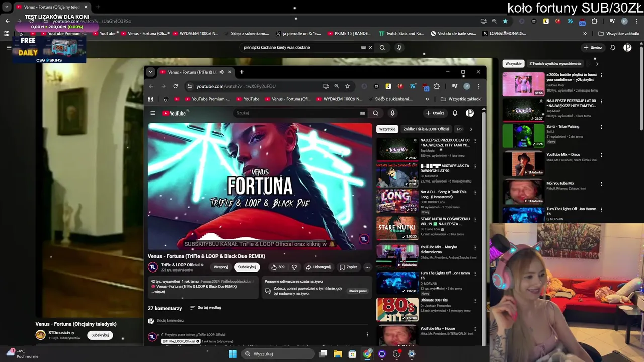This screenshot has height=362, width=644.
Task: Open Sortuj według comment sorting dropdown
Action: click(206, 308)
